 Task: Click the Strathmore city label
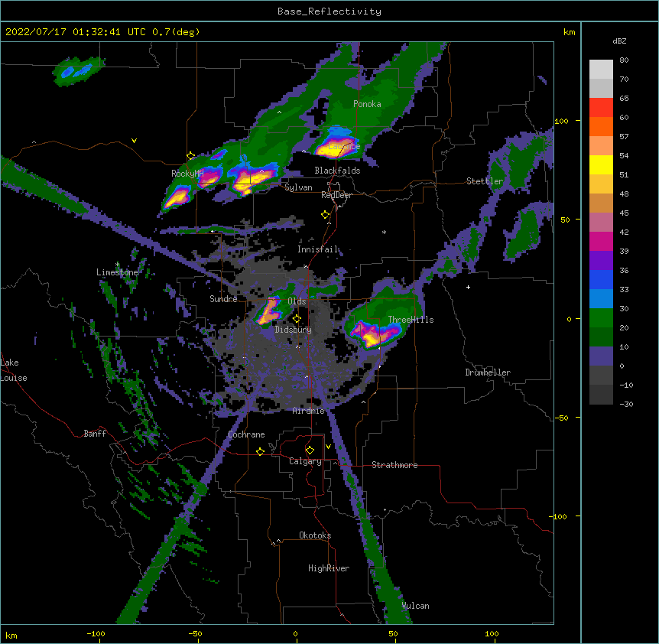(x=394, y=465)
